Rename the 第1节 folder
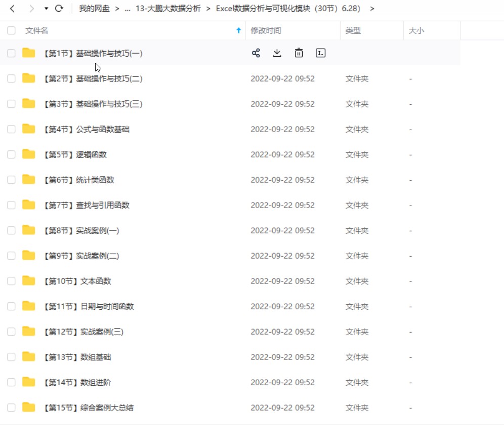Viewport: 504px width, 445px height. coord(320,53)
